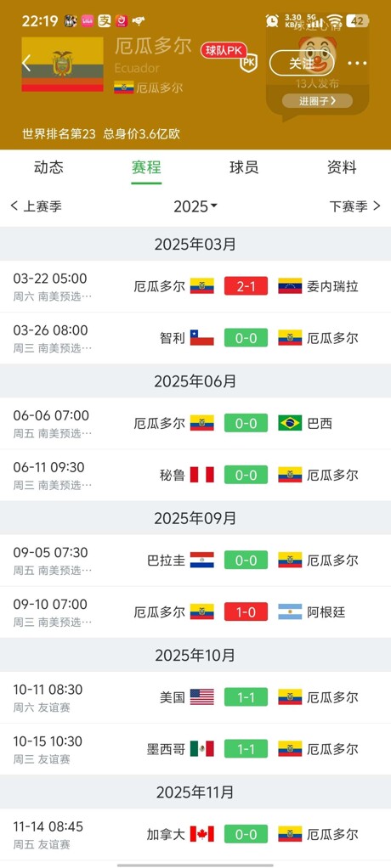Viewport: 391px width, 868px height.
Task: Enter the fan circle via 进圈子
Action: [x=317, y=101]
